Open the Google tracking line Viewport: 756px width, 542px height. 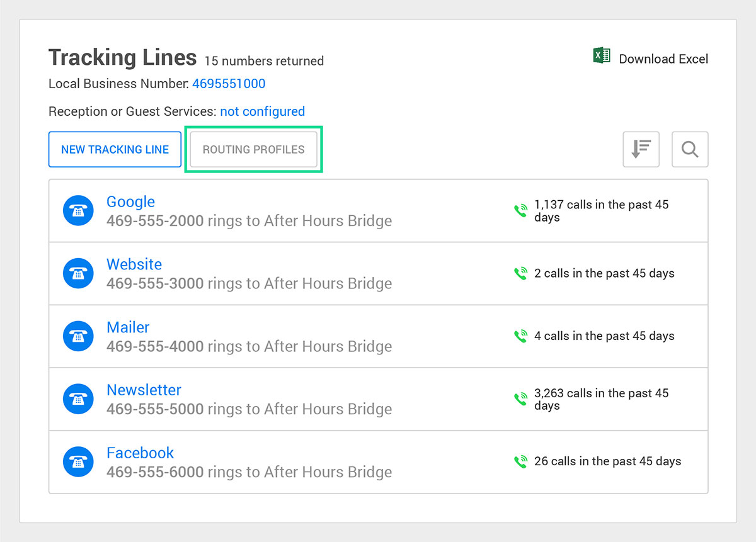[x=130, y=201]
